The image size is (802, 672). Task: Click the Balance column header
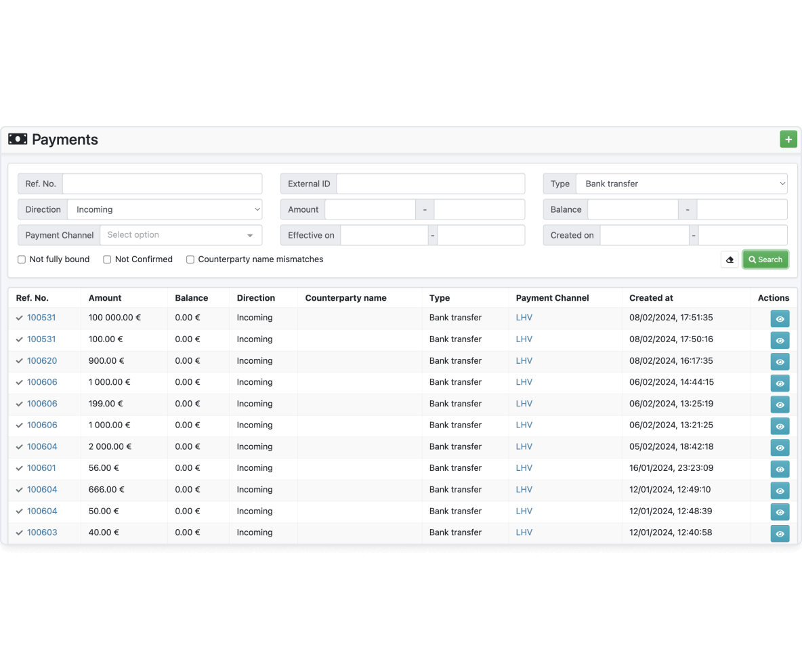[x=191, y=298]
